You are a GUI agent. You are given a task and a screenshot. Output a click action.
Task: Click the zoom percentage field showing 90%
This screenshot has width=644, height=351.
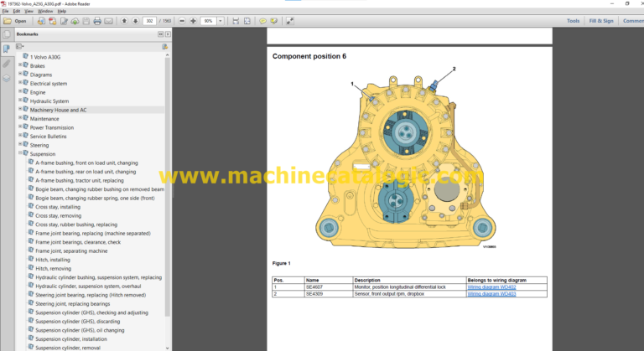tap(208, 21)
